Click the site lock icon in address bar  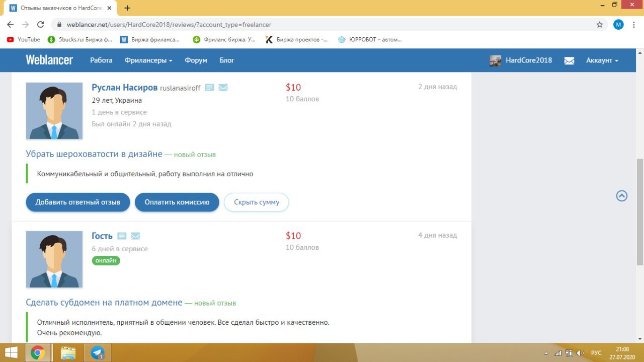[59, 24]
